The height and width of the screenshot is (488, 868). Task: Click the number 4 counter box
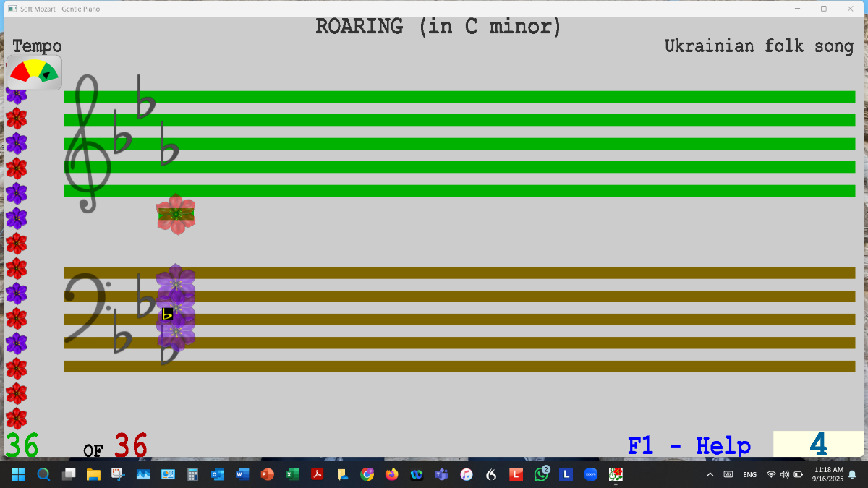pyautogui.click(x=817, y=444)
